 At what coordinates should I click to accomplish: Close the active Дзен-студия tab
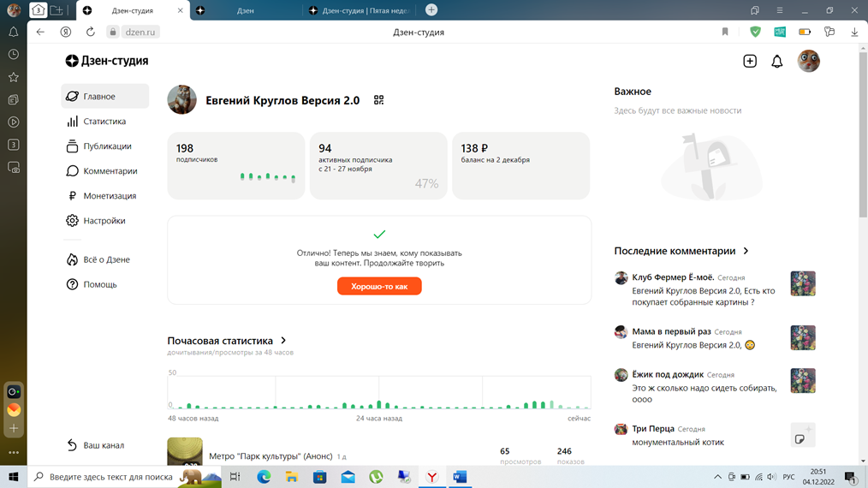pyautogui.click(x=180, y=10)
